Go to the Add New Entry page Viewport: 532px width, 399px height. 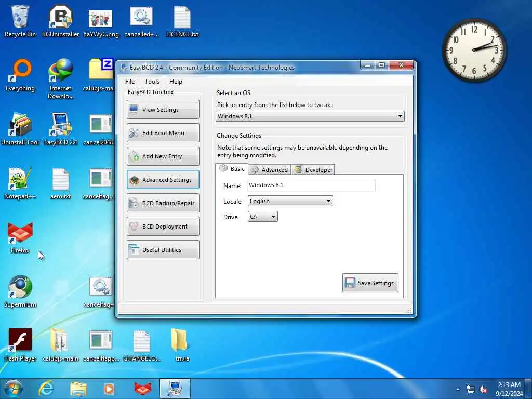tap(163, 156)
